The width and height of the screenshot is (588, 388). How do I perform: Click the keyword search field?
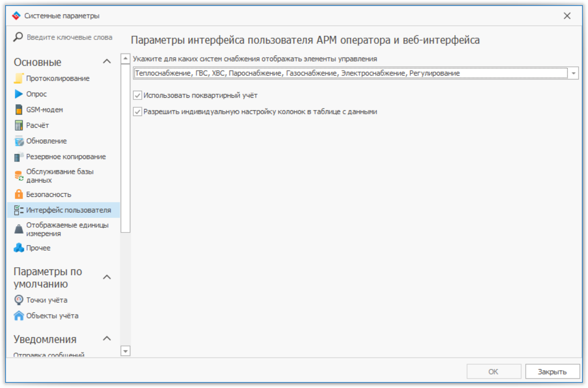(70, 37)
